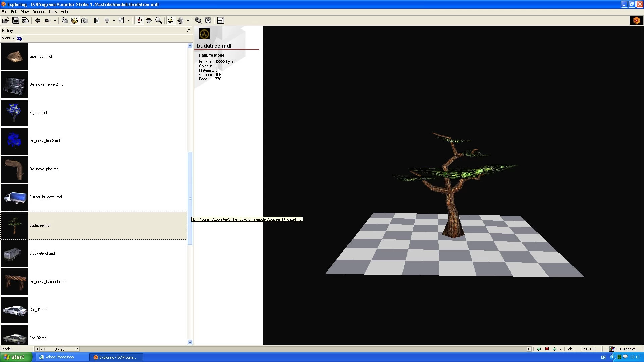Screen dimensions: 644x362
Task: Click the green previous sequence arrow
Action: (539, 349)
